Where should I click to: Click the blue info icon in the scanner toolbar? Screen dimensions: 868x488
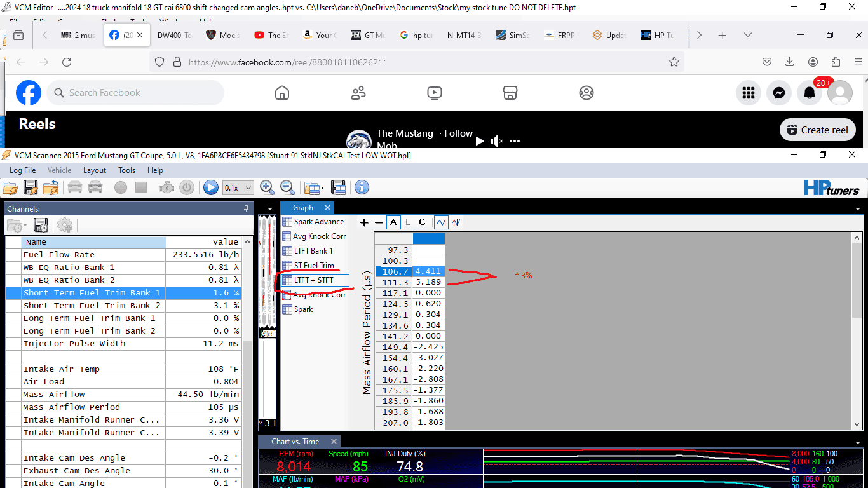pyautogui.click(x=362, y=187)
